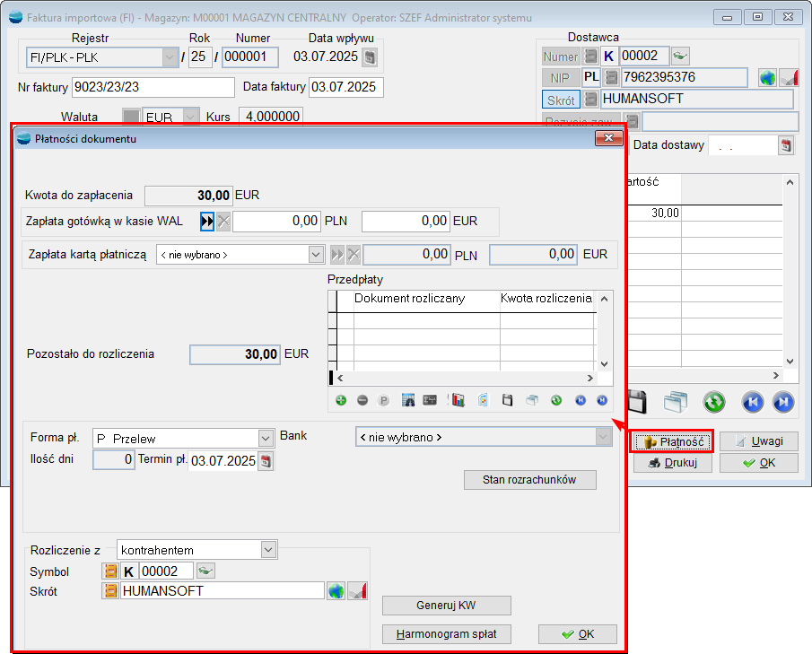Click the red chart icon beside HUMANSOFT in the payments dialog
This screenshot has height=654, width=812.
[x=358, y=591]
